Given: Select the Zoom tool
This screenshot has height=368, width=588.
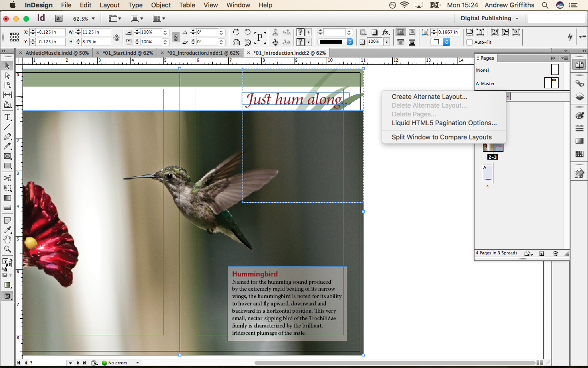Looking at the screenshot, I should pos(7,249).
